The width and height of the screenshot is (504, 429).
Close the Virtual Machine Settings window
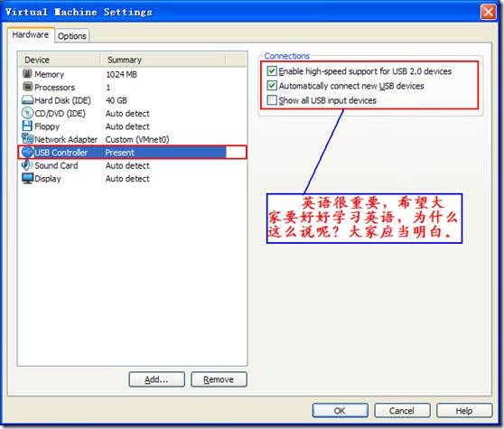[x=489, y=13]
